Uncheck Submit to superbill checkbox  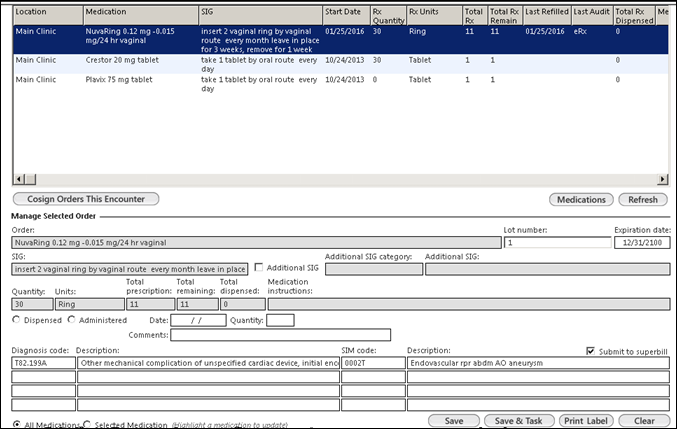pyautogui.click(x=591, y=351)
